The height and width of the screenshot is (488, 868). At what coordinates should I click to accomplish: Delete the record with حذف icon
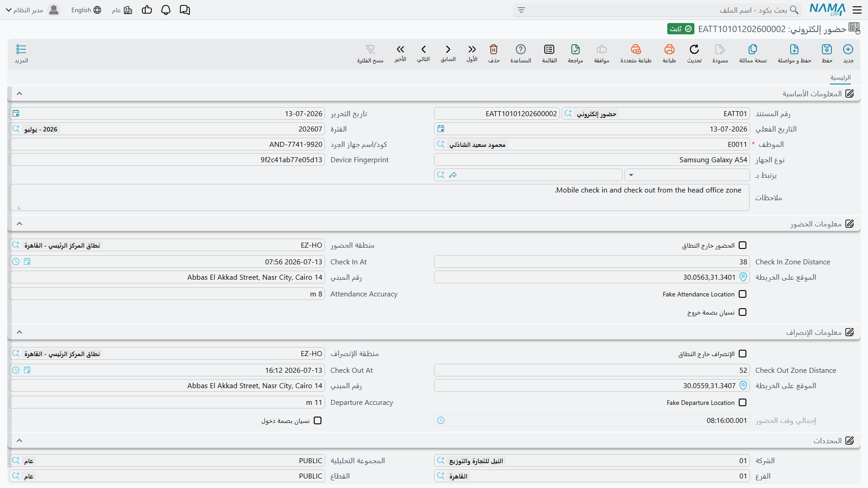(x=494, y=49)
